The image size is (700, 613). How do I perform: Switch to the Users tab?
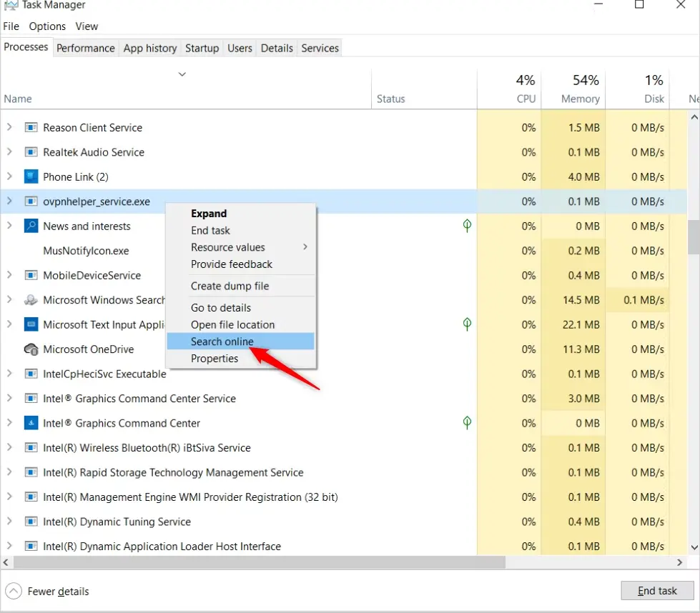click(240, 48)
